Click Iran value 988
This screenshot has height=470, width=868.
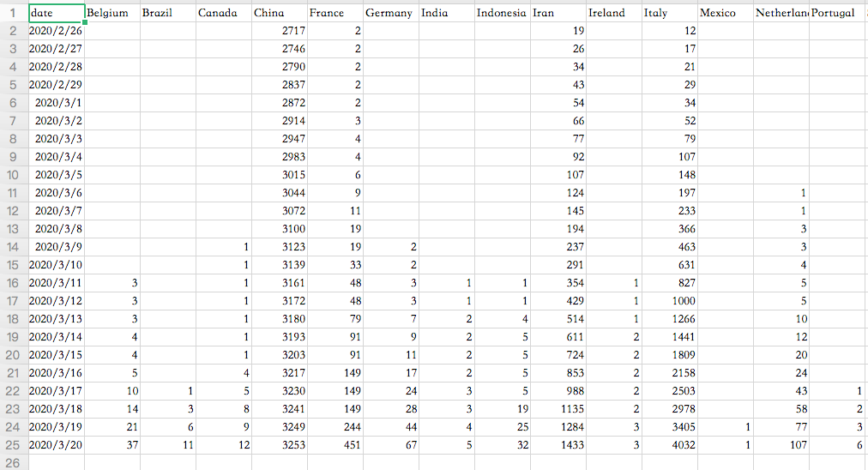pos(558,391)
